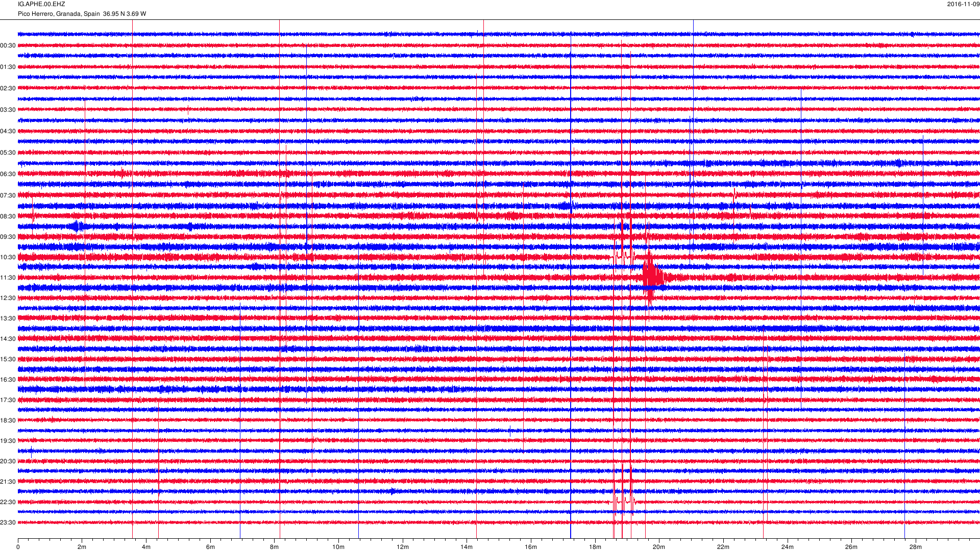The height and width of the screenshot is (551, 980).
Task: Click the 2m axis label
Action: point(82,547)
